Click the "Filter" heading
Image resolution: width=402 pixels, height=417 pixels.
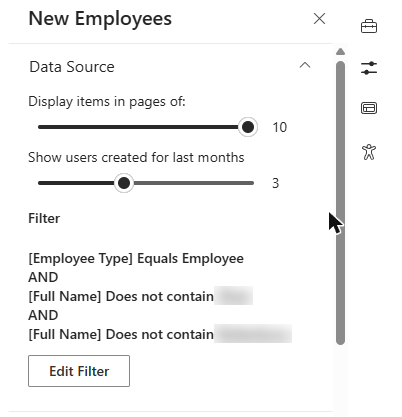(x=44, y=219)
